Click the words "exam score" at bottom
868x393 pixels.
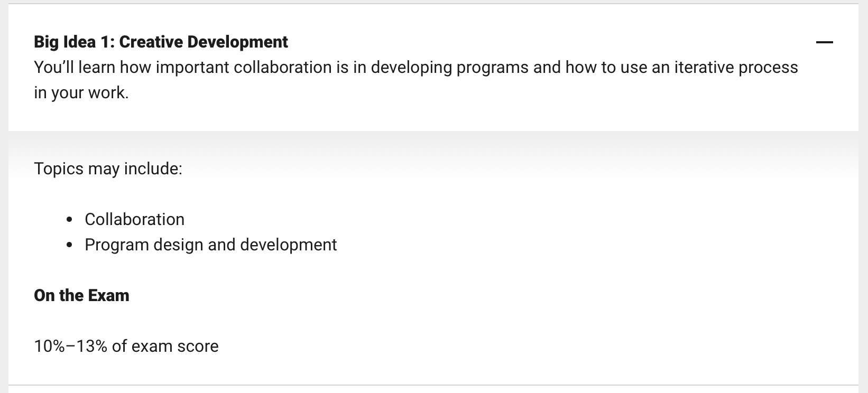pos(175,346)
